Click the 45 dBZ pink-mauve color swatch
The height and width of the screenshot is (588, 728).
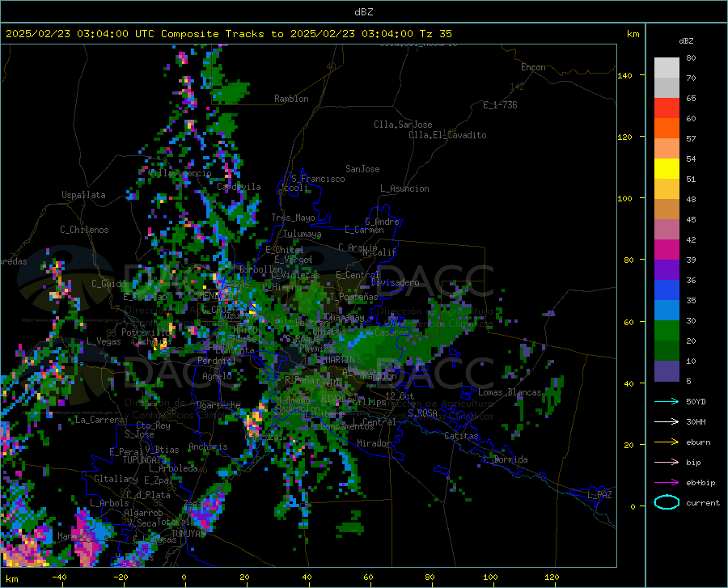pyautogui.click(x=667, y=230)
